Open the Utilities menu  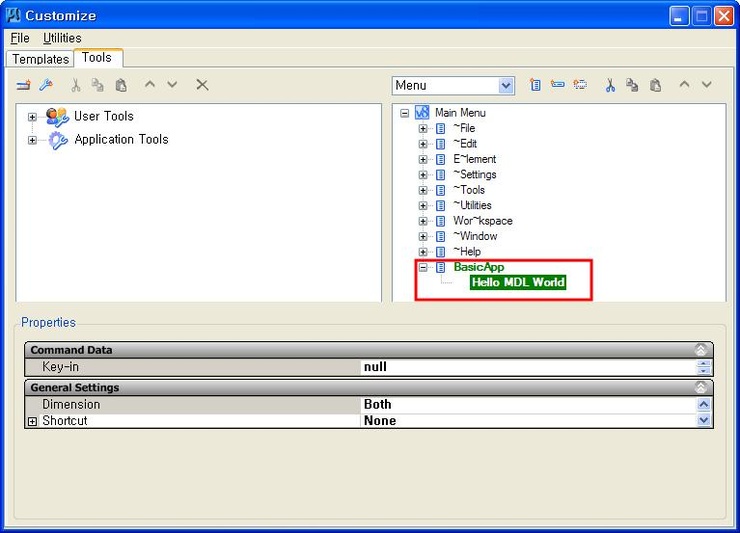pyautogui.click(x=62, y=38)
